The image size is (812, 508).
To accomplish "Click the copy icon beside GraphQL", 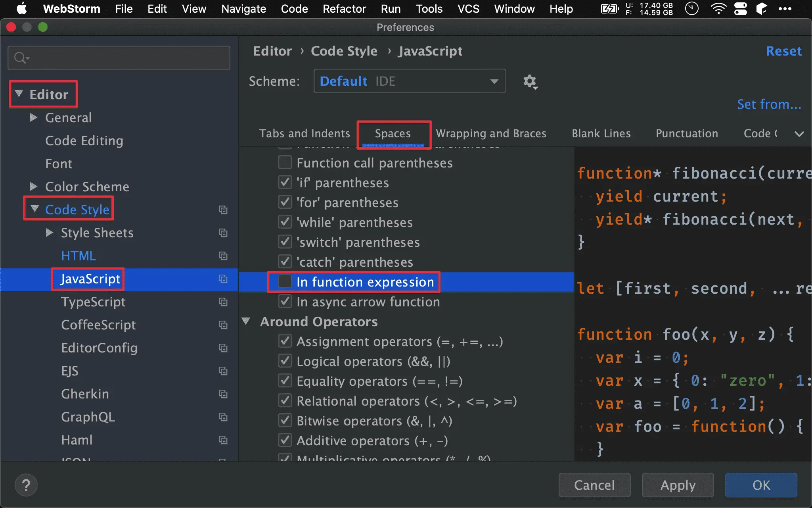I will point(223,417).
